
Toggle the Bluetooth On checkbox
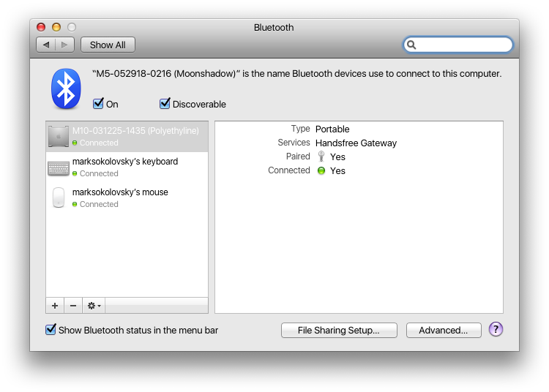(x=98, y=104)
